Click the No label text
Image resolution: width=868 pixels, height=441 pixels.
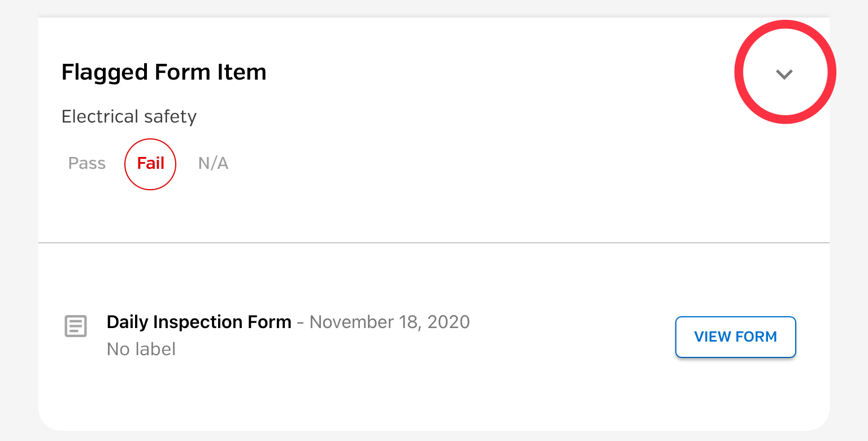coord(141,349)
